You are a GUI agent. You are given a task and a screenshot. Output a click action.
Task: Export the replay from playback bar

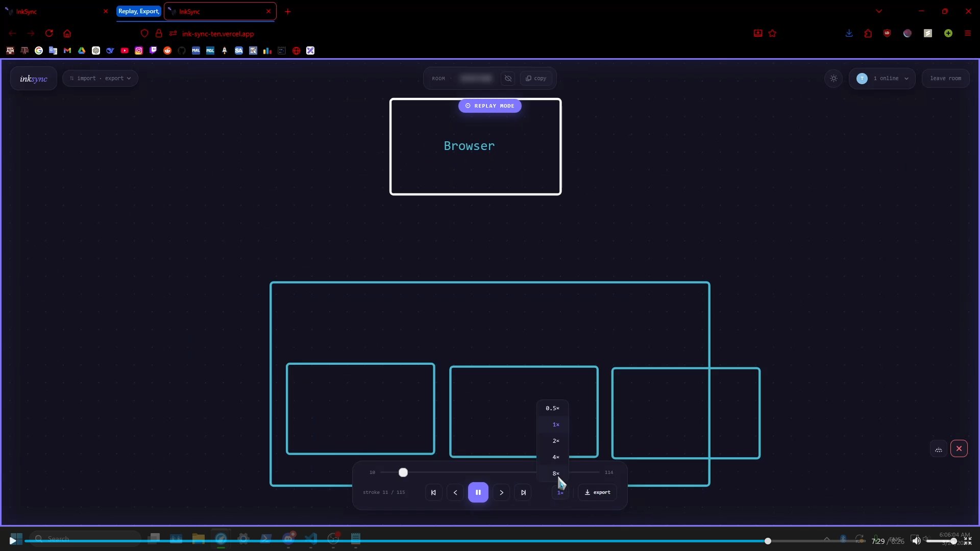[x=597, y=492]
